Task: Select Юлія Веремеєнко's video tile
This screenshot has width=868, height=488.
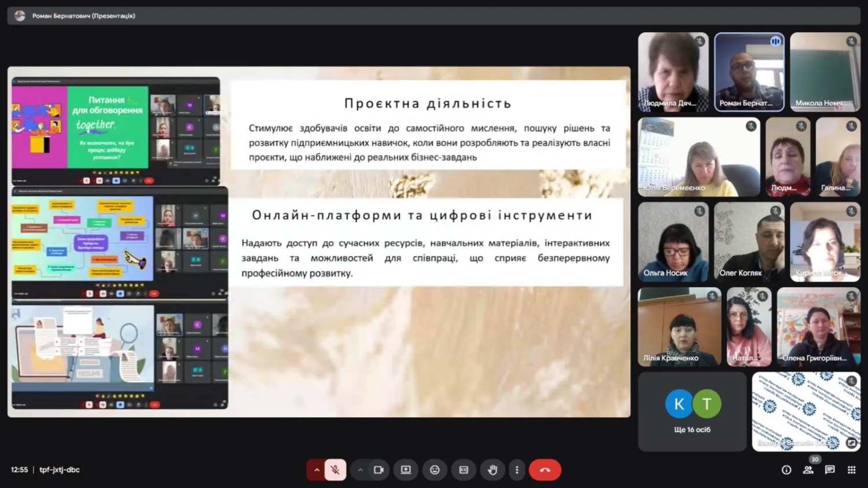Action: pos(698,157)
